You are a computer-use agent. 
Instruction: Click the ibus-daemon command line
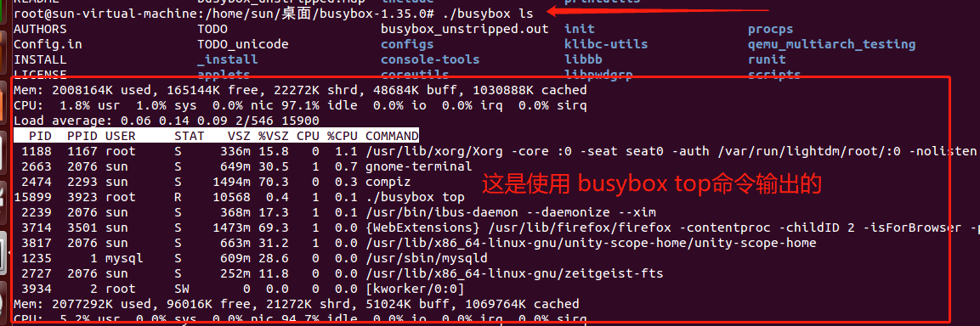pyautogui.click(x=511, y=212)
